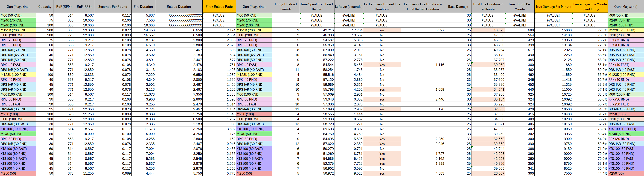Viewport: 644px width, 176px height.
Task: Click the Reload Duration header cell
Action: point(179,7)
